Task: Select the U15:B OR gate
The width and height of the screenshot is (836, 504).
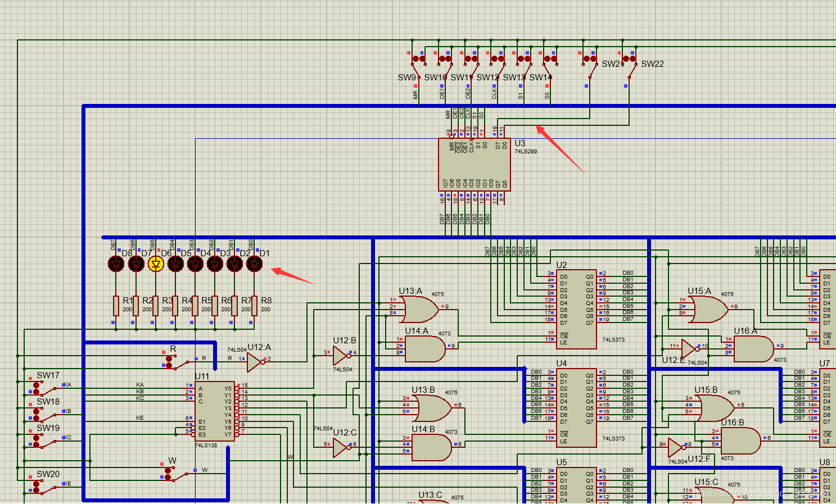Action: 716,408
